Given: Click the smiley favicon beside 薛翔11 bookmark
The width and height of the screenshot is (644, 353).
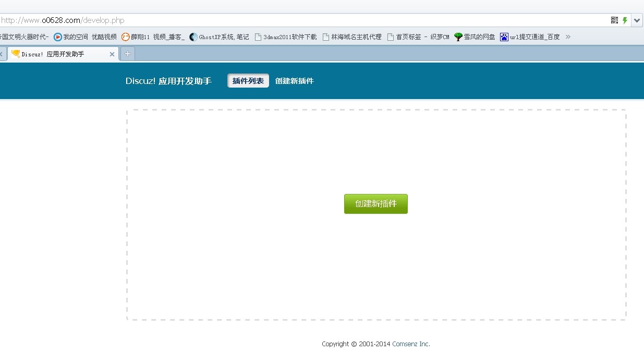Looking at the screenshot, I should coord(125,36).
